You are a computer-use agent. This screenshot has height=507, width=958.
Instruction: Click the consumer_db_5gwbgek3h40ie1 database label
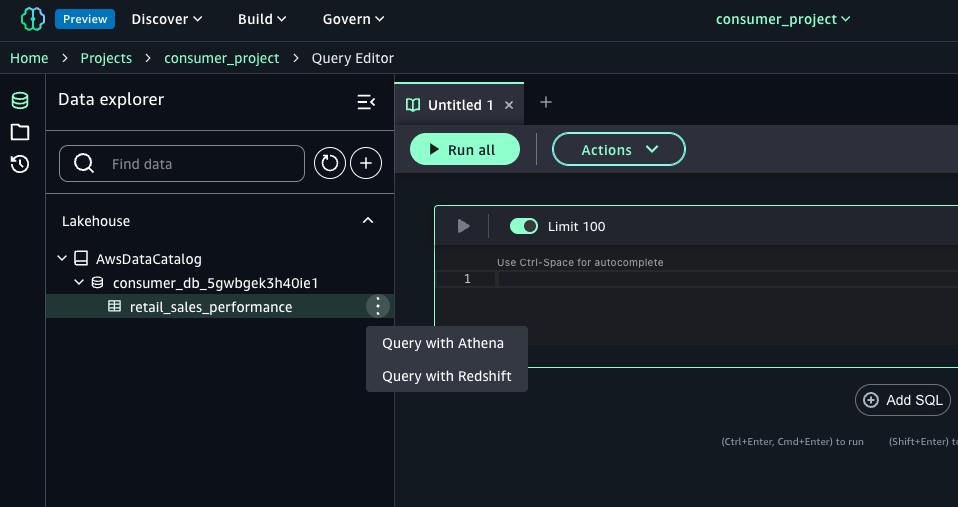pos(216,283)
